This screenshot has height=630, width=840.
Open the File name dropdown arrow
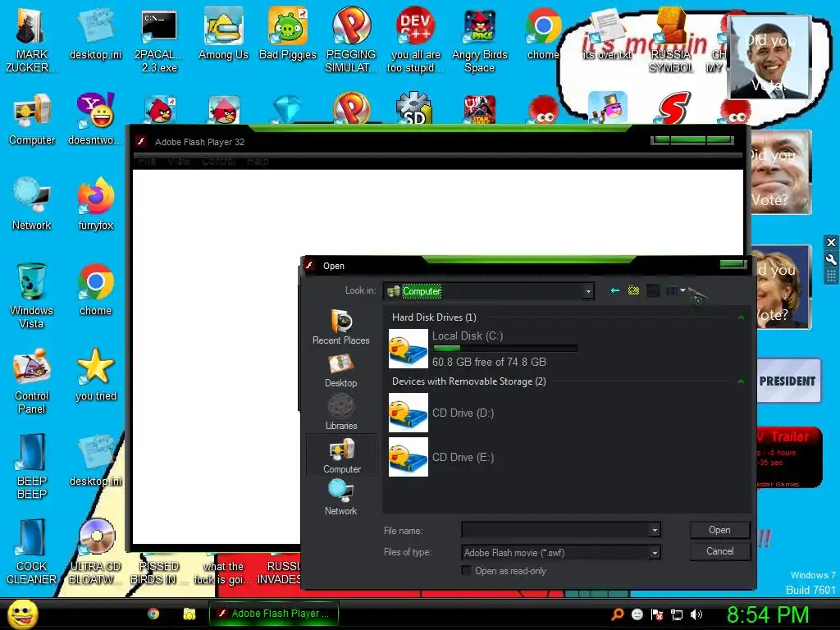655,531
